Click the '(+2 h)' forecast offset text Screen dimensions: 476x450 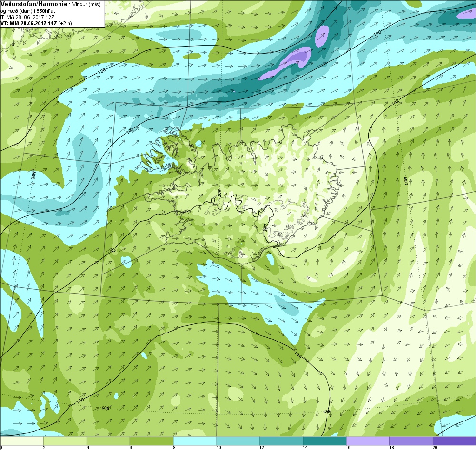(65, 23)
